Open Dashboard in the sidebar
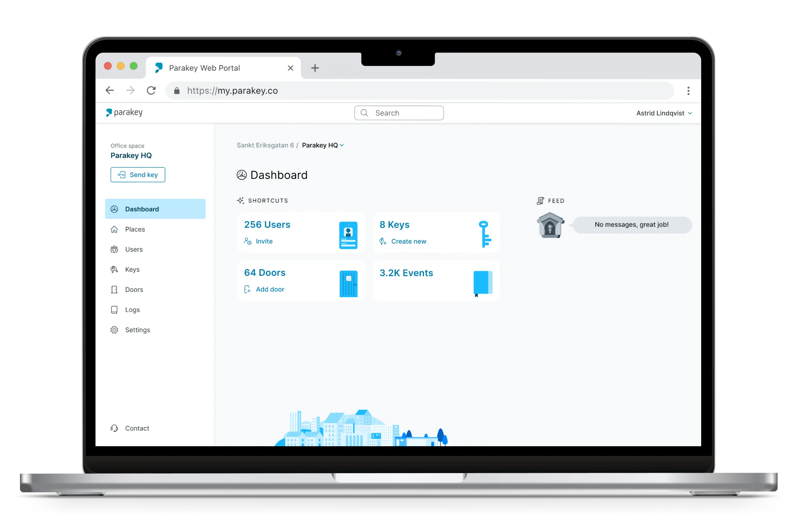798x532 pixels. [155, 209]
